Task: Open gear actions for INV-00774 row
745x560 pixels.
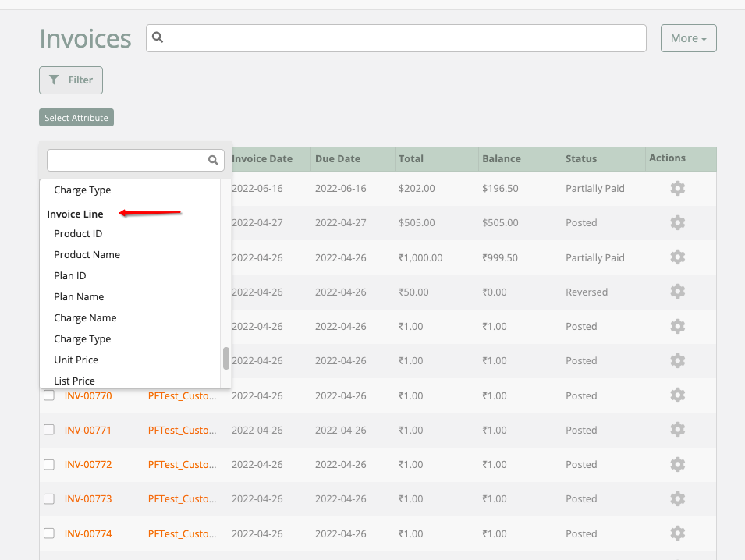Action: (678, 533)
